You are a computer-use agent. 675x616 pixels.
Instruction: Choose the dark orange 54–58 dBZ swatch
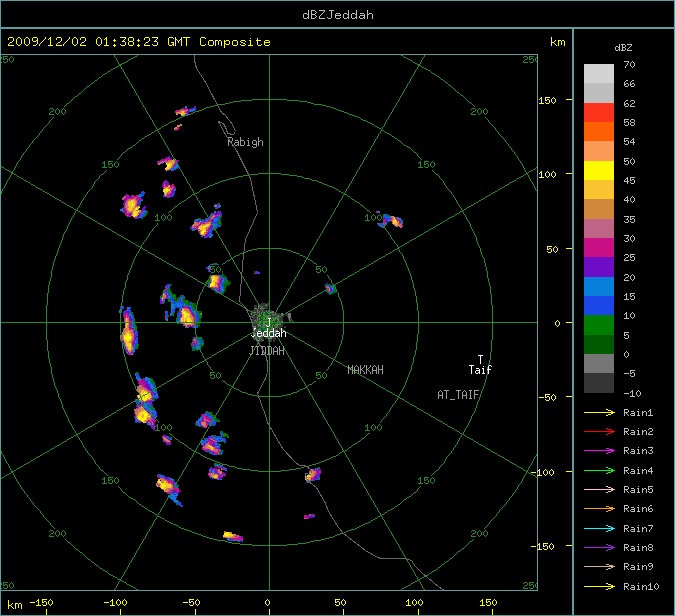599,131
